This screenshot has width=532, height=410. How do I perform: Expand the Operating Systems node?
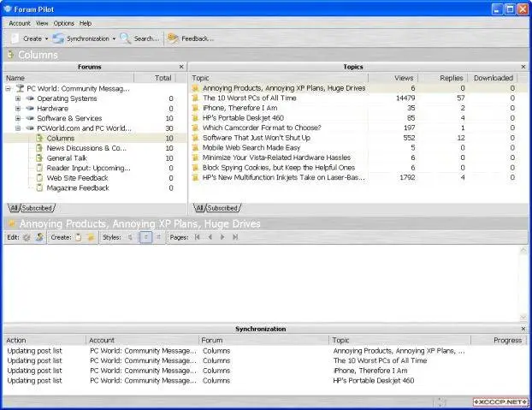pyautogui.click(x=18, y=98)
